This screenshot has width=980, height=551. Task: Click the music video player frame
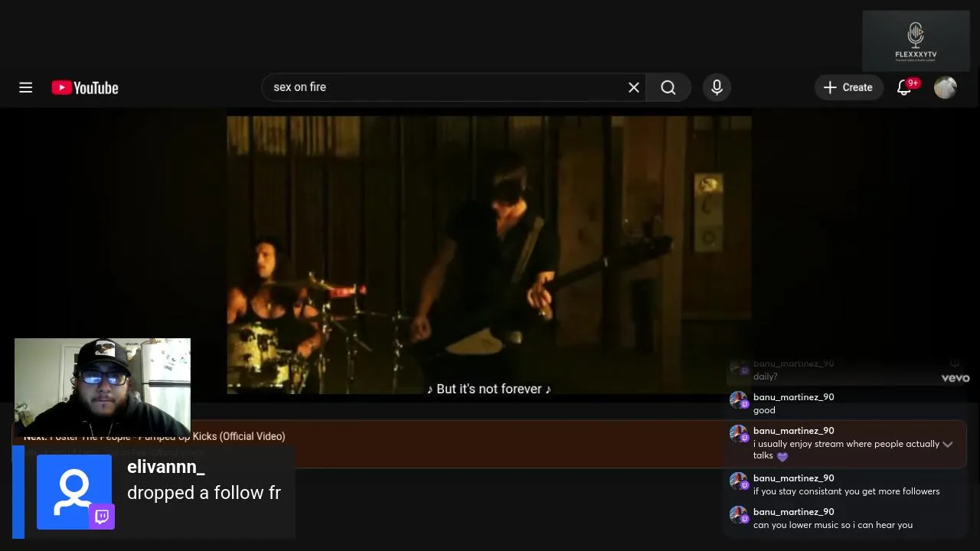[489, 255]
